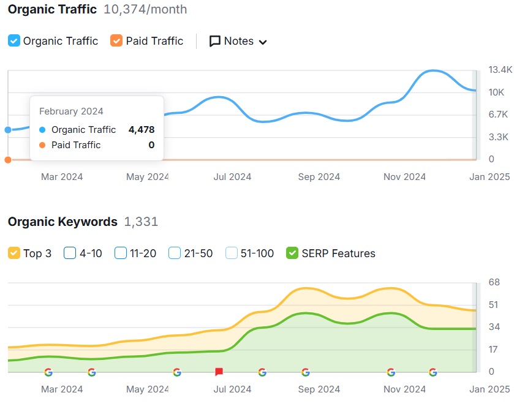The width and height of the screenshot is (514, 420).
Task: Click the red flag note marker
Action: [x=219, y=372]
